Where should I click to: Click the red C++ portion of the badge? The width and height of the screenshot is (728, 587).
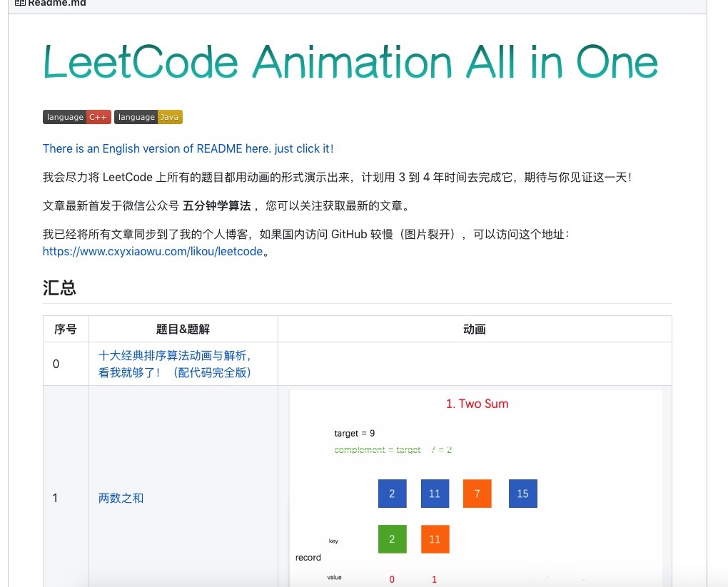point(98,117)
